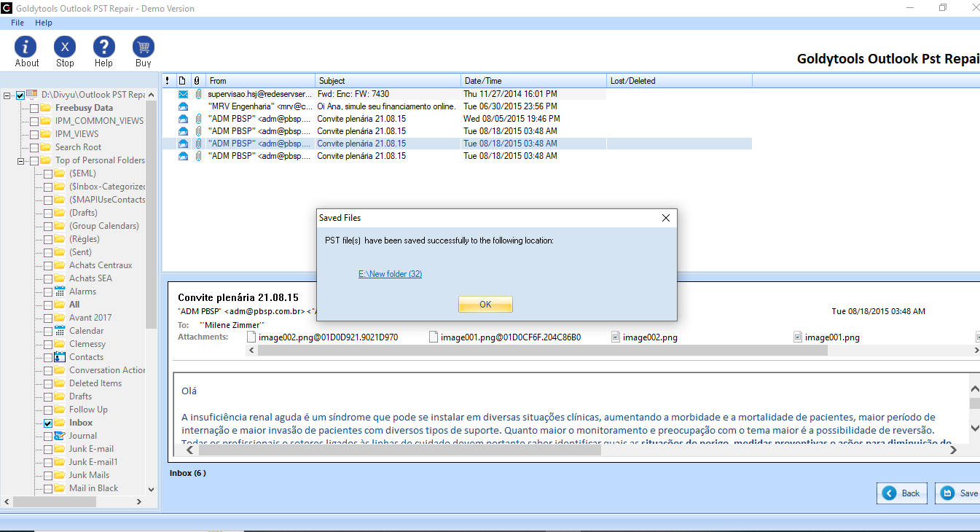Sort by the From column header
The width and height of the screenshot is (980, 532).
260,81
